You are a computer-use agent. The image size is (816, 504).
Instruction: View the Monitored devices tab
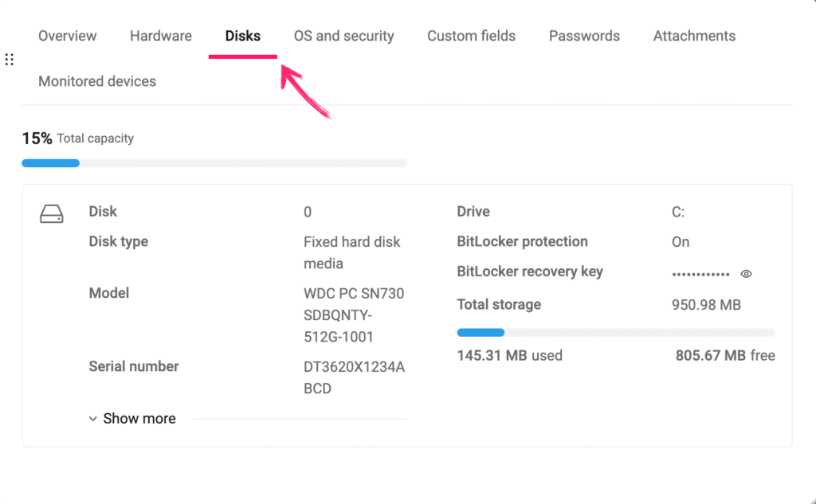click(97, 81)
